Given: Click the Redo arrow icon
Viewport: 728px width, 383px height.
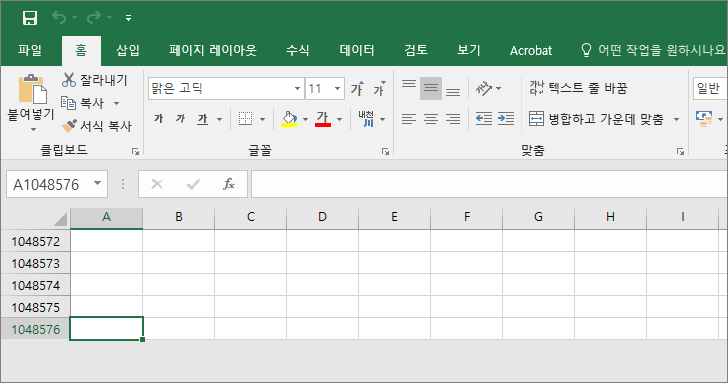Looking at the screenshot, I should click(94, 18).
